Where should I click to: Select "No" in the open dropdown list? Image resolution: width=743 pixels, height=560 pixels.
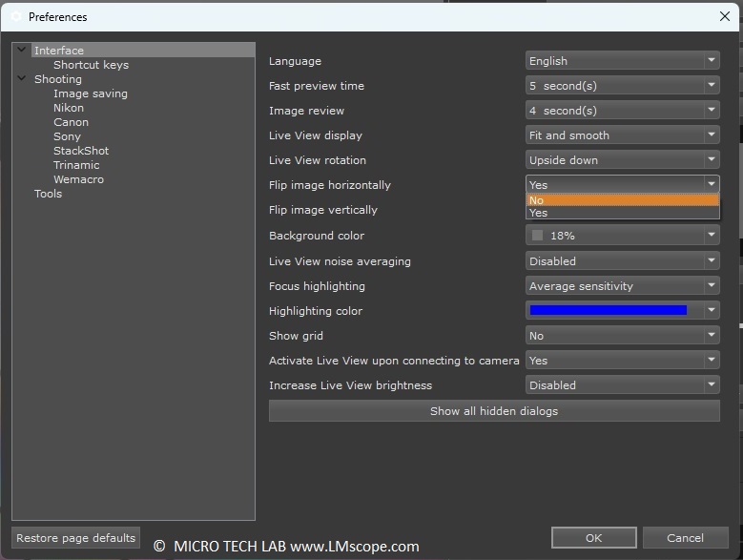(622, 200)
